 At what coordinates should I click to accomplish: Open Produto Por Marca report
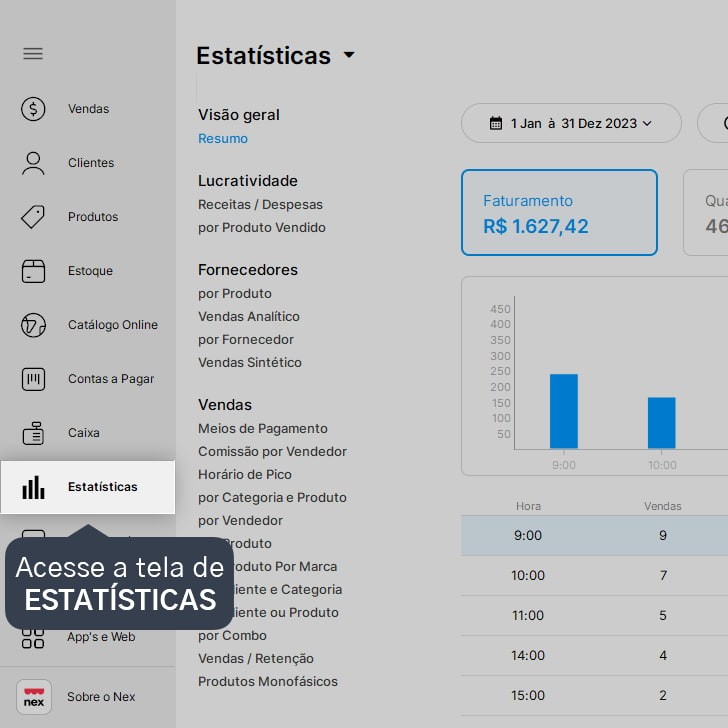click(x=284, y=567)
